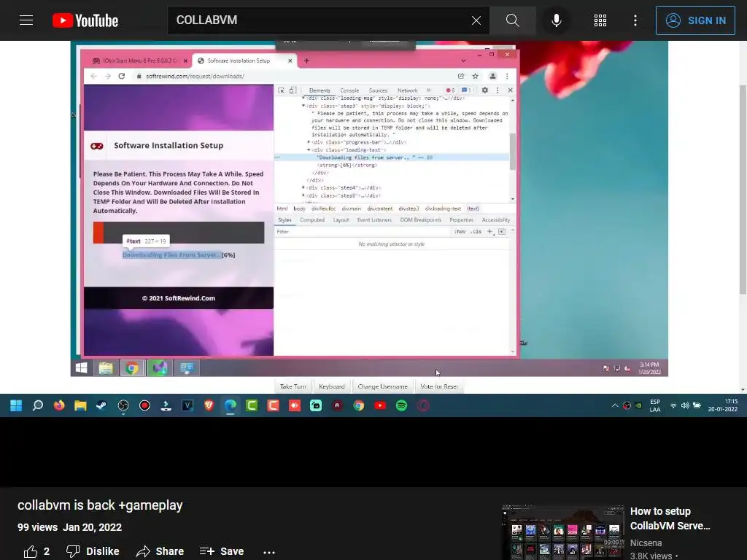This screenshot has width=747, height=560.
Task: Toggle the .cls classes button
Action: coord(476,231)
